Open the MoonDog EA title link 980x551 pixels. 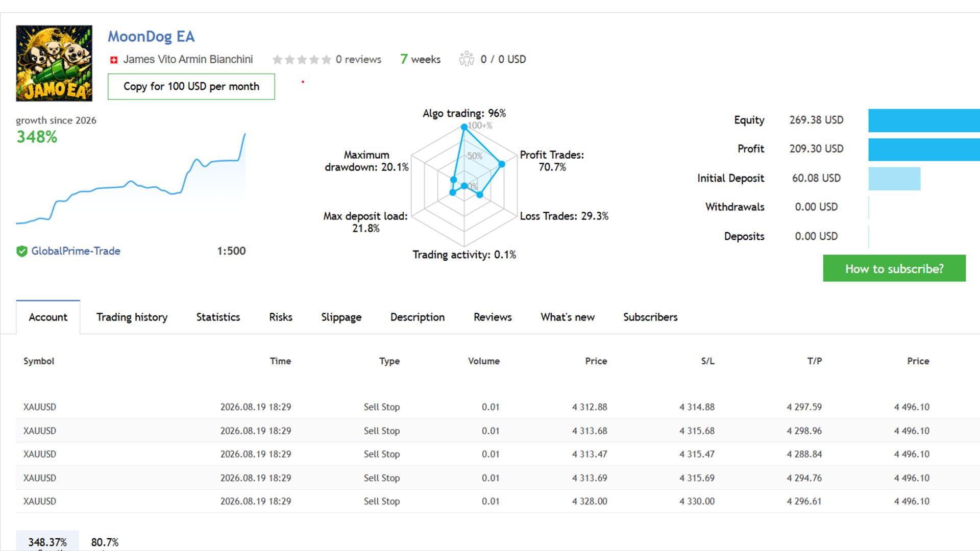pos(151,37)
